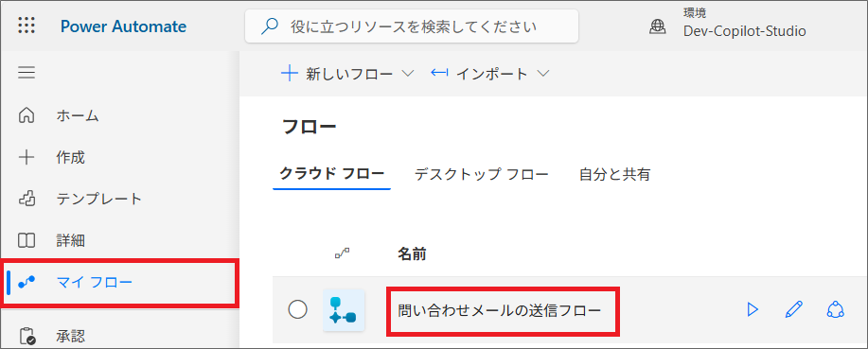Switch to the 自分と共有 tab
Image resolution: width=868 pixels, height=349 pixels.
[614, 175]
